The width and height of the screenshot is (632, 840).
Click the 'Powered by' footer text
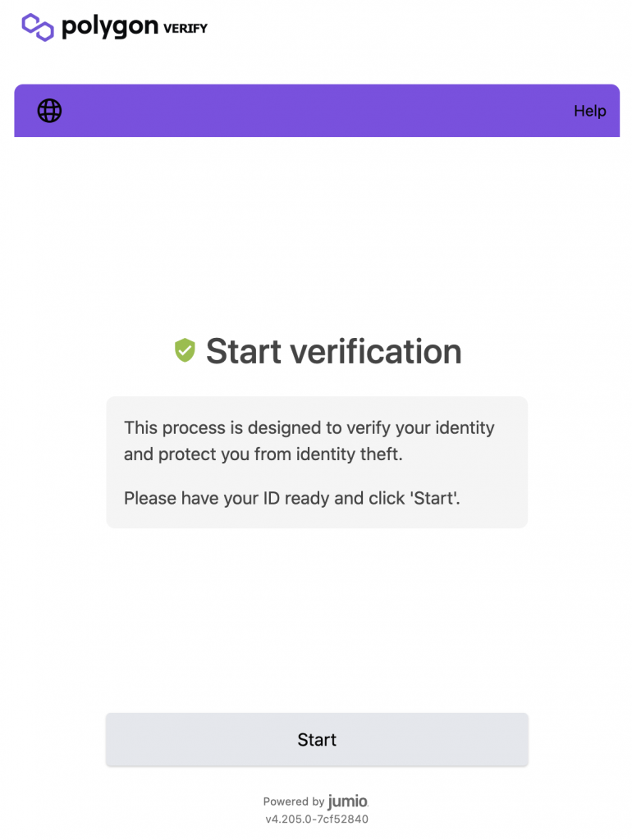click(x=294, y=801)
